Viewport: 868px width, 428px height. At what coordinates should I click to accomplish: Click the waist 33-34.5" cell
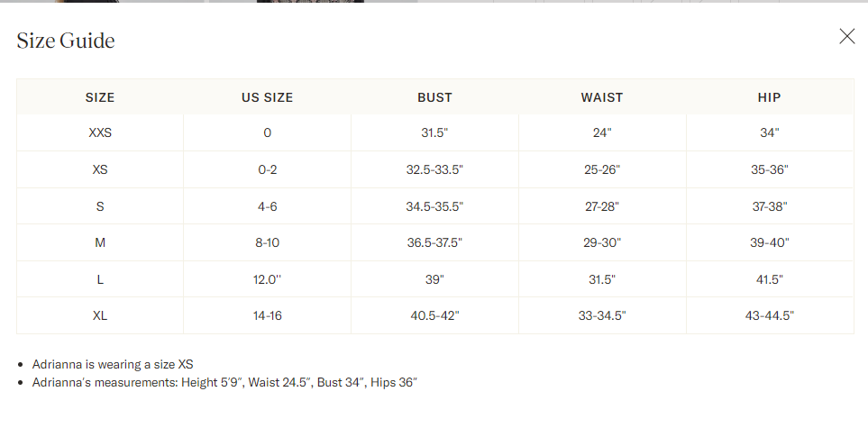[x=602, y=315]
